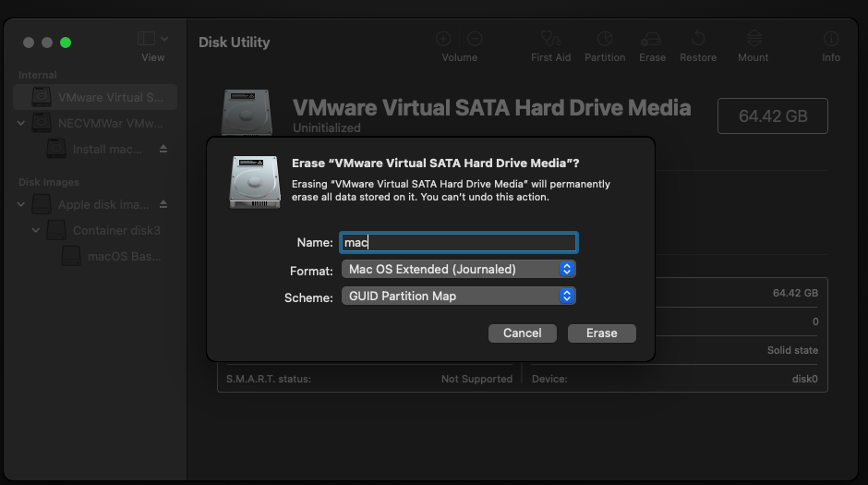Click the Mount toolbar icon

[x=753, y=39]
